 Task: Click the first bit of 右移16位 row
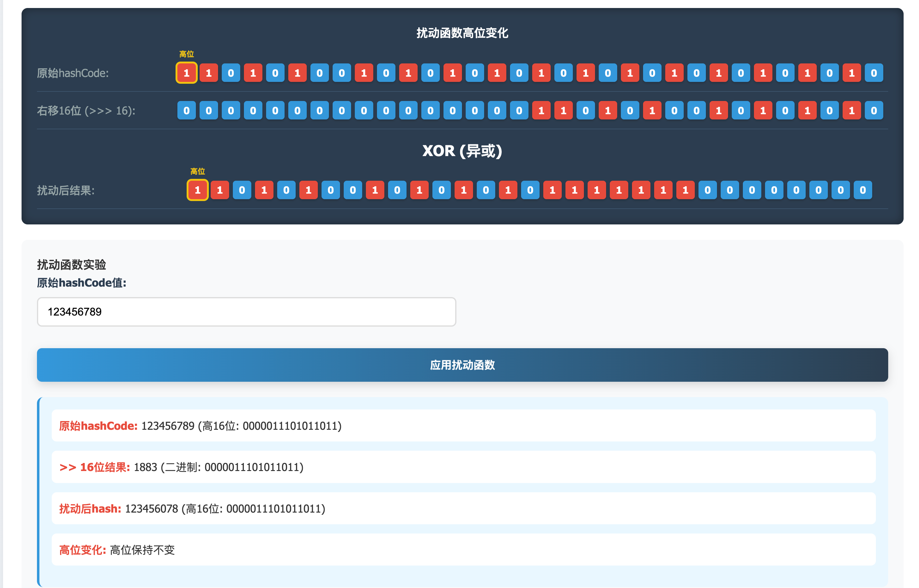[x=186, y=111]
